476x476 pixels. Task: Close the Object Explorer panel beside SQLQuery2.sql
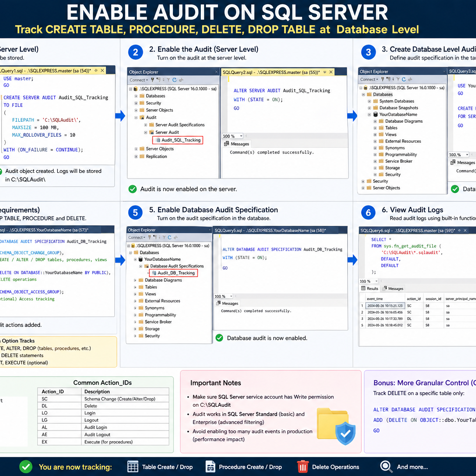coord(217,72)
